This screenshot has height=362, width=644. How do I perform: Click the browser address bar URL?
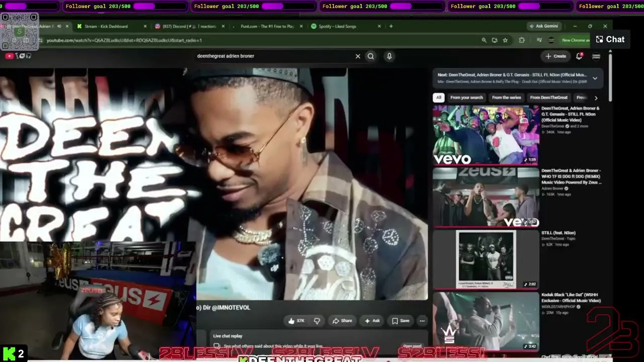tap(124, 40)
